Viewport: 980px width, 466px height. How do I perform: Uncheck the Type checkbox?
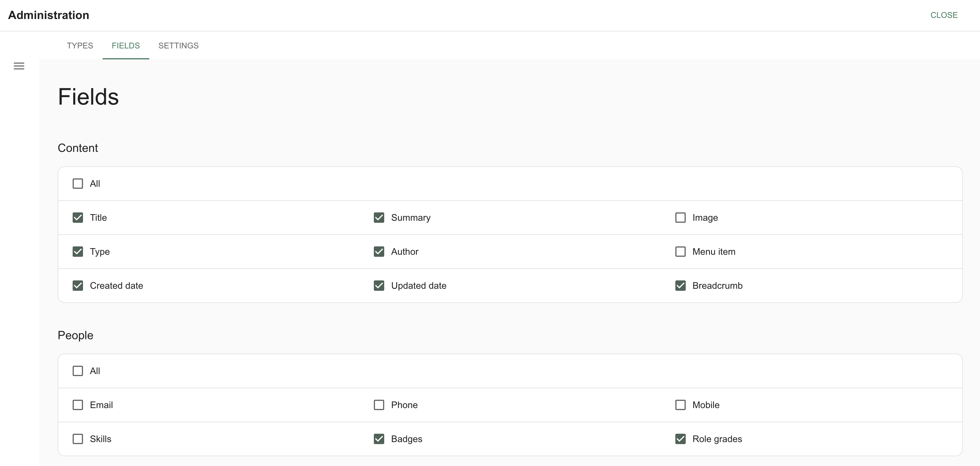[78, 252]
